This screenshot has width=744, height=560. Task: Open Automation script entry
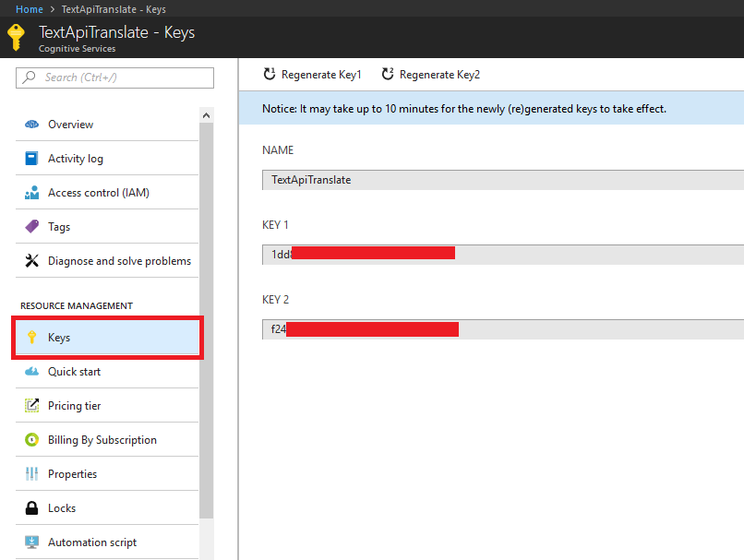[x=107, y=542]
